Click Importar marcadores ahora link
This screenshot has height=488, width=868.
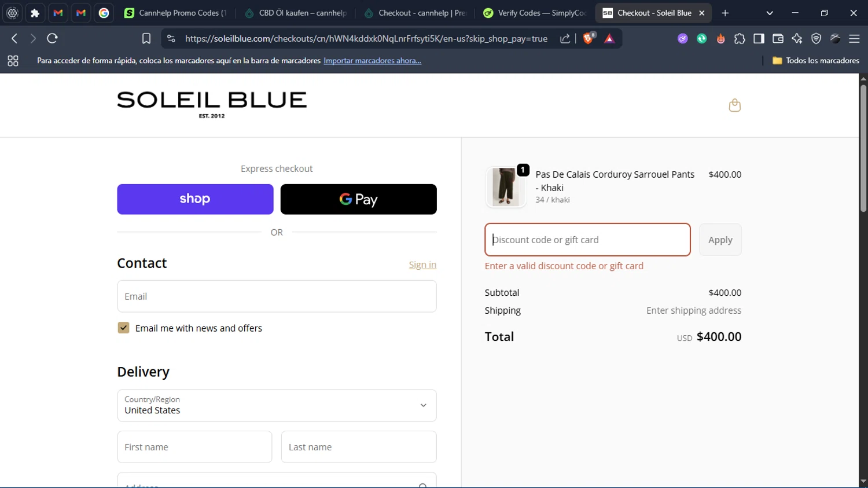372,61
